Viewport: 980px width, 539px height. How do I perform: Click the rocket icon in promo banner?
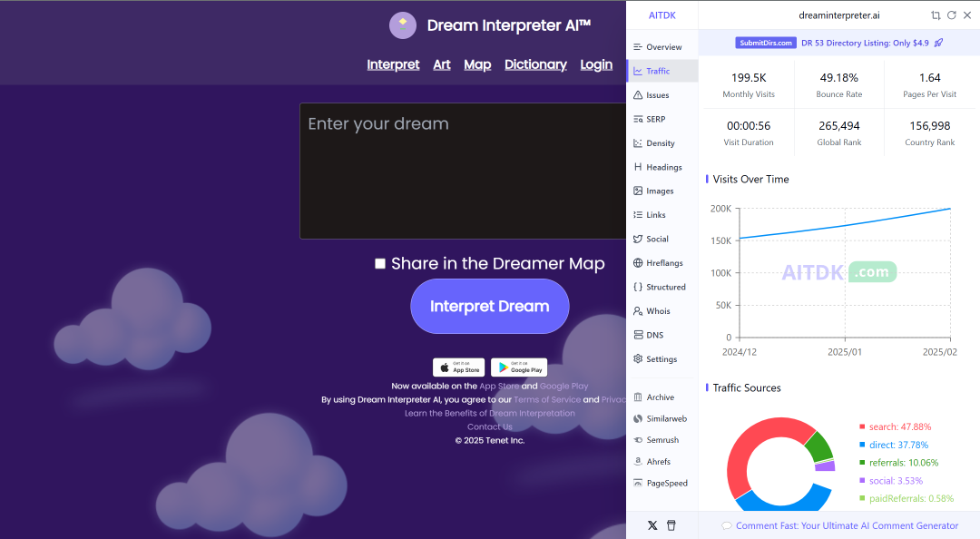939,43
